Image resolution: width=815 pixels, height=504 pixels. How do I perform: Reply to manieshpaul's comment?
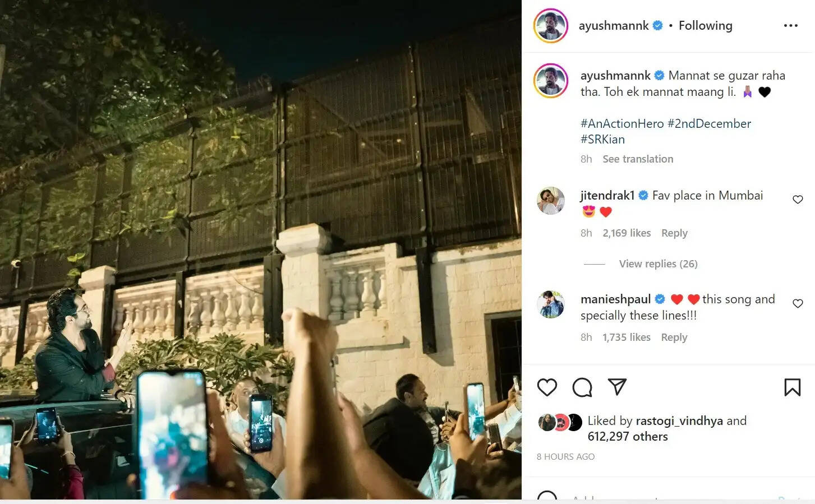coord(674,337)
